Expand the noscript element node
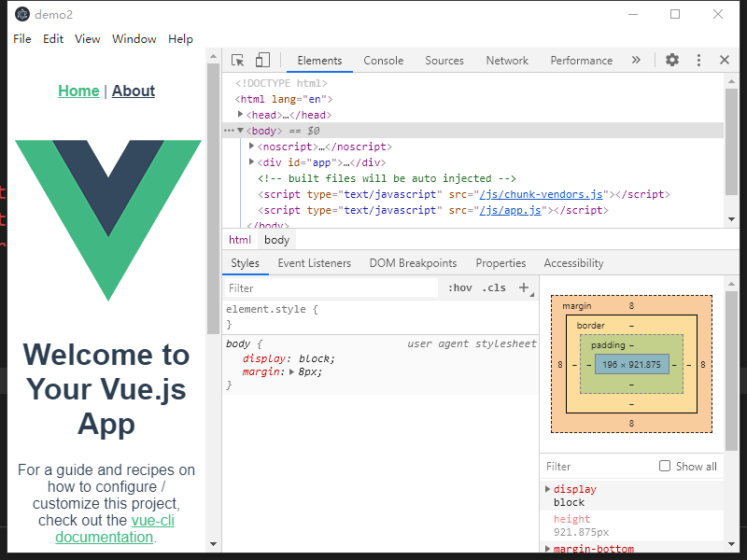Viewport: 747px width, 560px height. (x=252, y=147)
